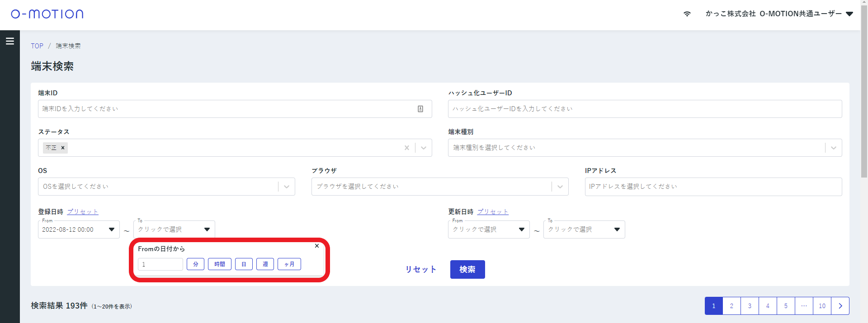Select the 日 unit button
This screenshot has width=868, height=323.
tap(244, 264)
